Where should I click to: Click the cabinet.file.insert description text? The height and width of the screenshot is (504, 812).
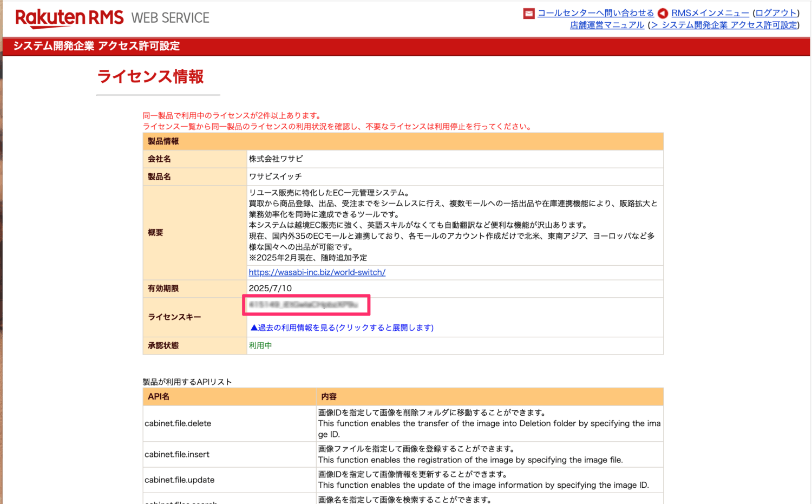[x=470, y=454]
